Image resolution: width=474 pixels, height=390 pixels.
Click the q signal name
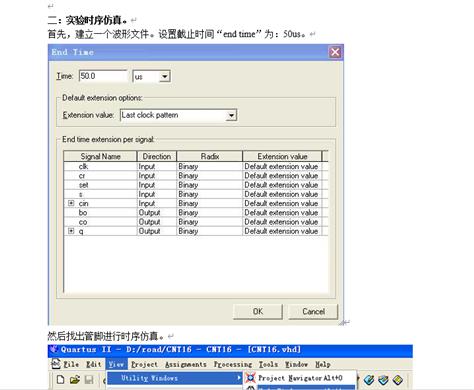click(x=81, y=231)
